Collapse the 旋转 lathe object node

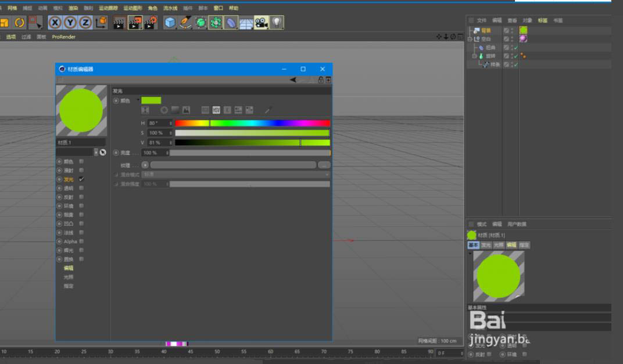pyautogui.click(x=474, y=56)
